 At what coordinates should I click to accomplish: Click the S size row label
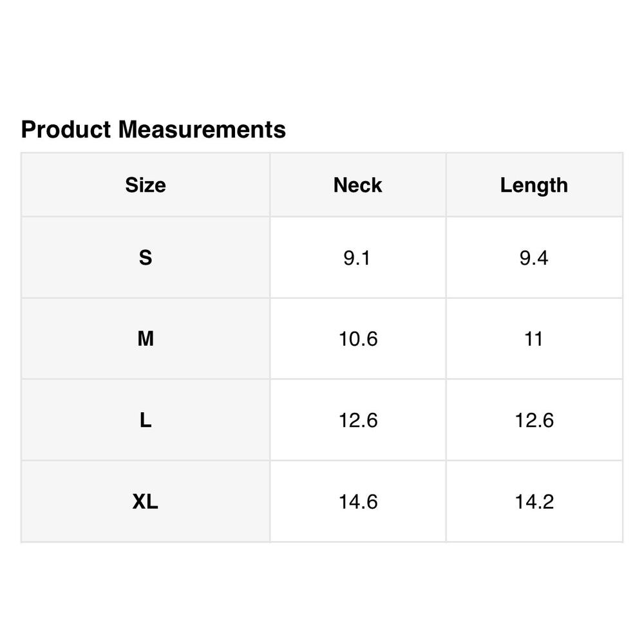point(146,258)
